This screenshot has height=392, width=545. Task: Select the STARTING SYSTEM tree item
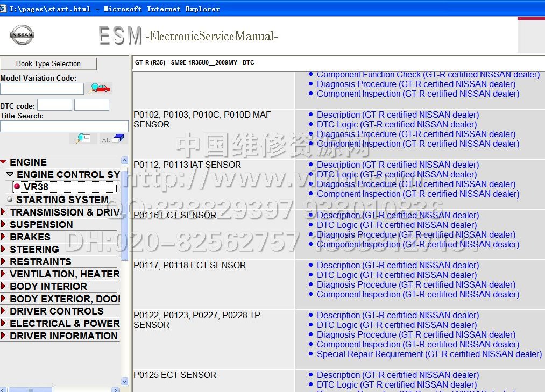point(62,199)
